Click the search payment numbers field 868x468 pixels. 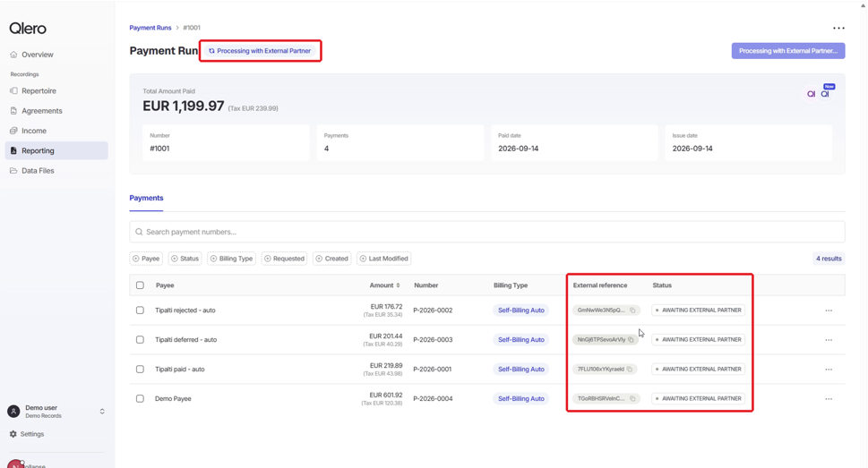coord(487,232)
